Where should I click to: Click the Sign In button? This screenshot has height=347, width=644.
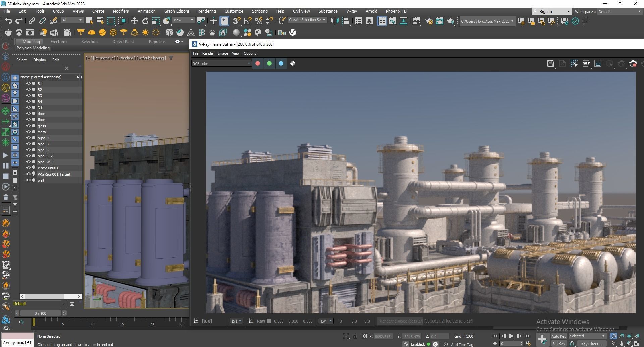551,12
